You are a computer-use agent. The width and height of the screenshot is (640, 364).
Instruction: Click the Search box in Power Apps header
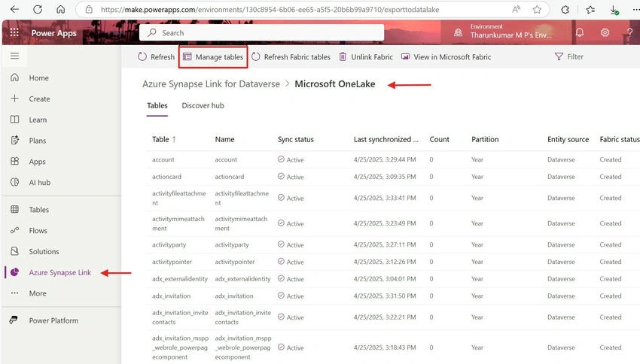click(261, 32)
